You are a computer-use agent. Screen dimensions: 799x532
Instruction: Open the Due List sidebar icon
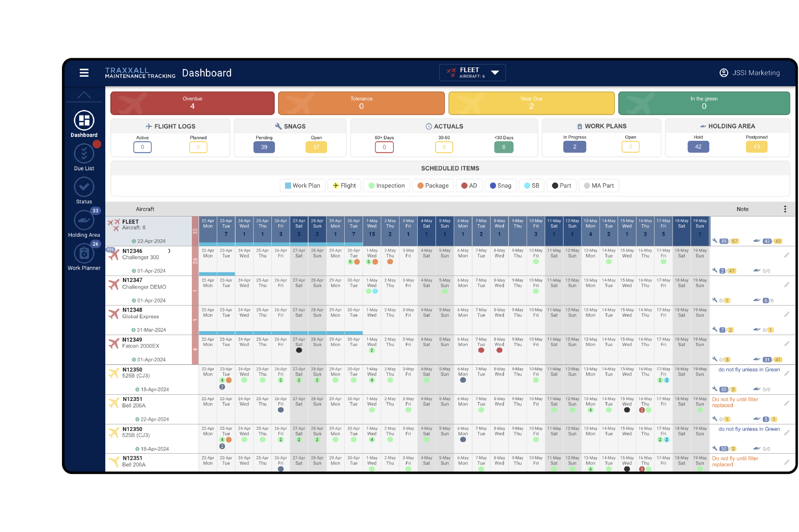point(84,154)
